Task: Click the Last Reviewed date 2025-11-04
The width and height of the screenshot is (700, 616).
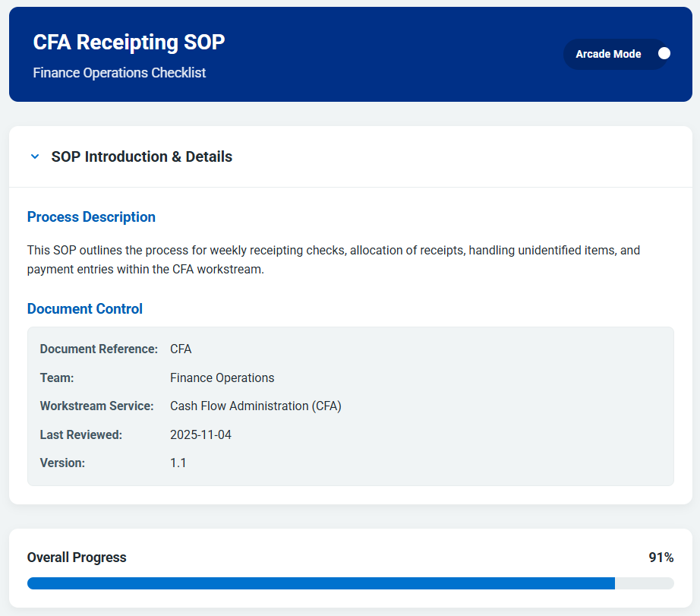Action: pyautogui.click(x=200, y=435)
